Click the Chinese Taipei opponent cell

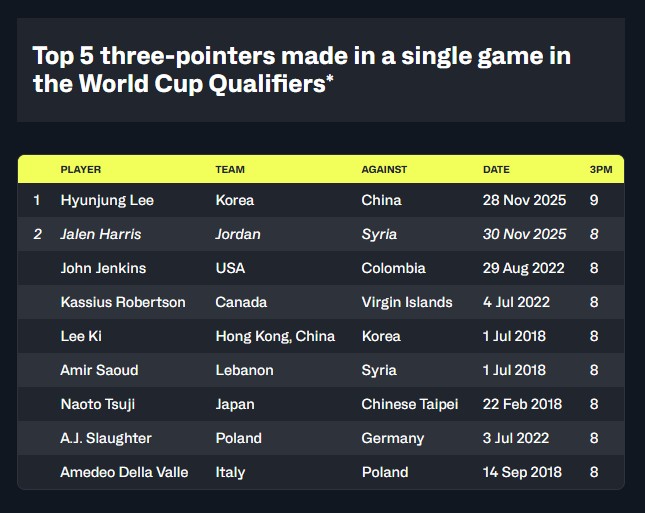coord(410,404)
